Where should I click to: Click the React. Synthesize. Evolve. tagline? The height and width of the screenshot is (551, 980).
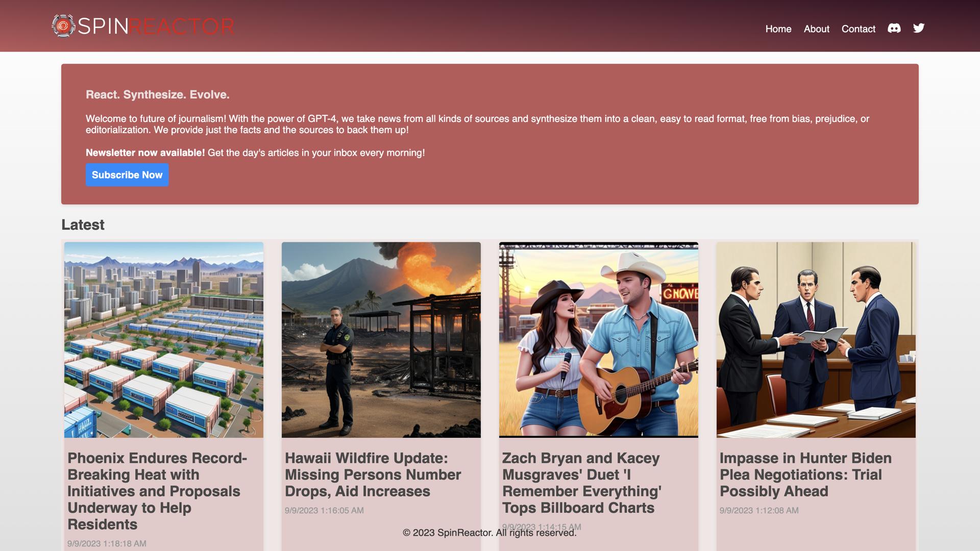point(157,95)
